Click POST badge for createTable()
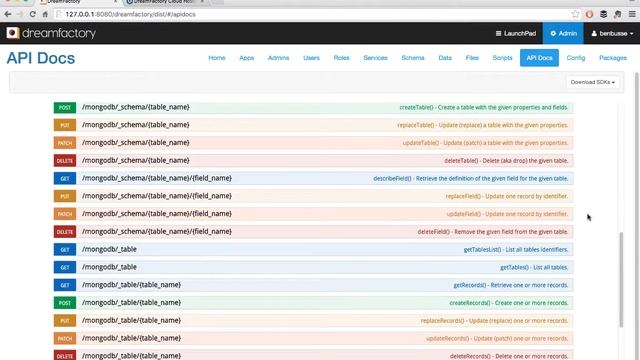Image resolution: width=640 pixels, height=360 pixels. [64, 107]
